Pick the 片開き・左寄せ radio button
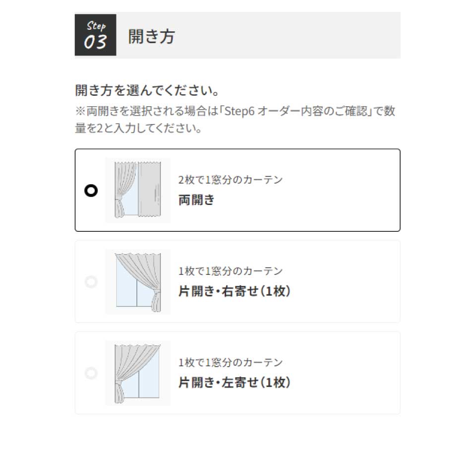The width and height of the screenshot is (476, 466). pyautogui.click(x=91, y=373)
